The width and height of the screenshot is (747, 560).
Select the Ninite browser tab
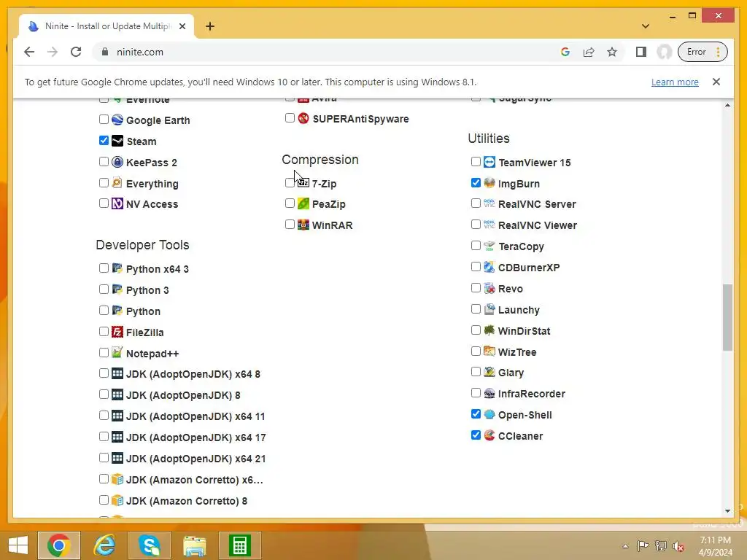(x=107, y=26)
